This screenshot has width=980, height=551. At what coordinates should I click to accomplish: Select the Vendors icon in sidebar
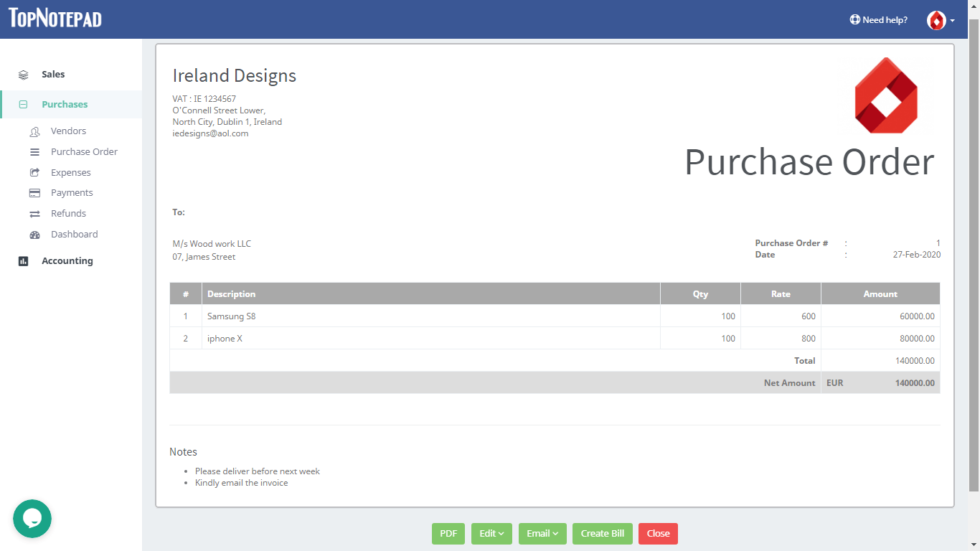point(34,131)
